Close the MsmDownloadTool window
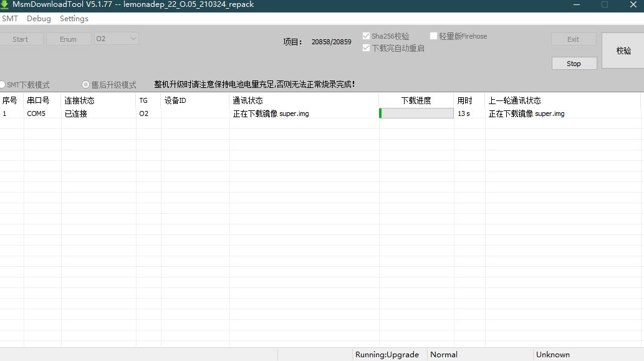 pos(633,4)
